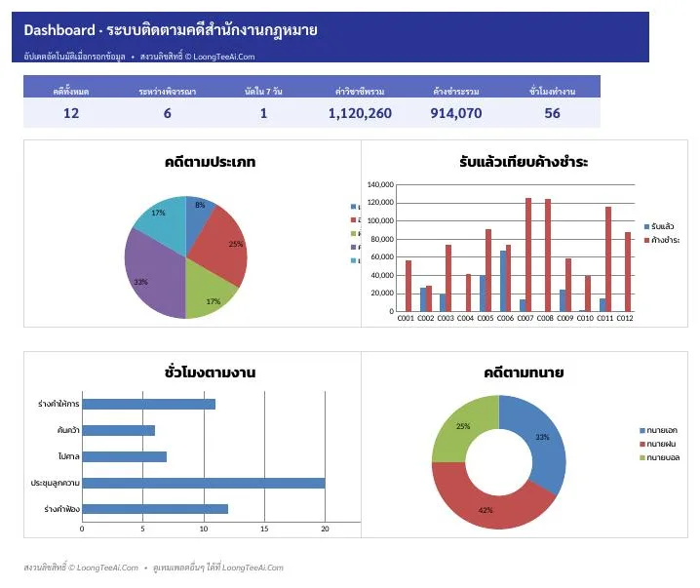Click the ไปศาล horizontal bar
The height and width of the screenshot is (588, 700).
pyautogui.click(x=125, y=456)
